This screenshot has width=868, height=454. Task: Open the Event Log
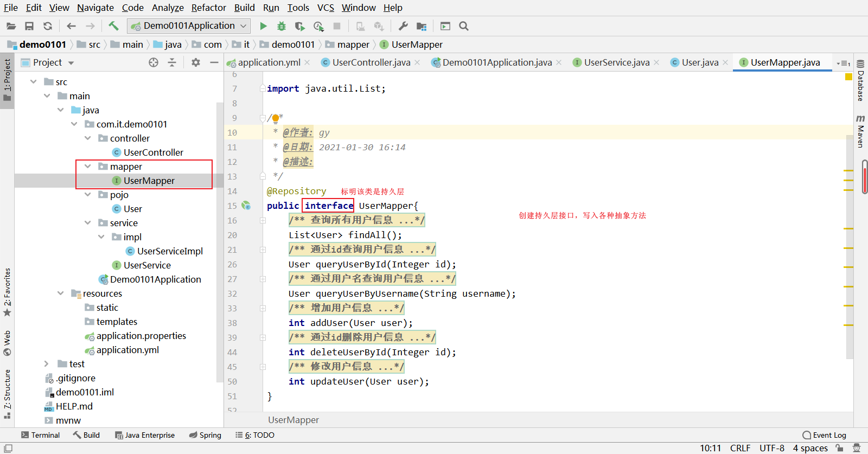coord(825,435)
